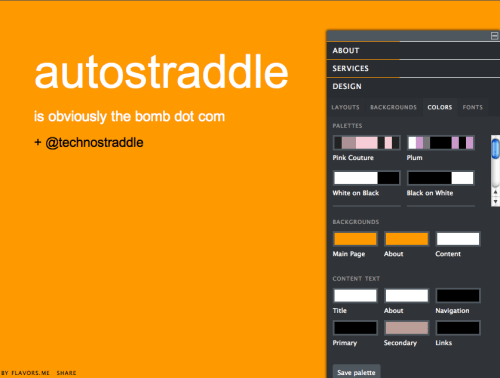Change the About text color swatch

407,296
